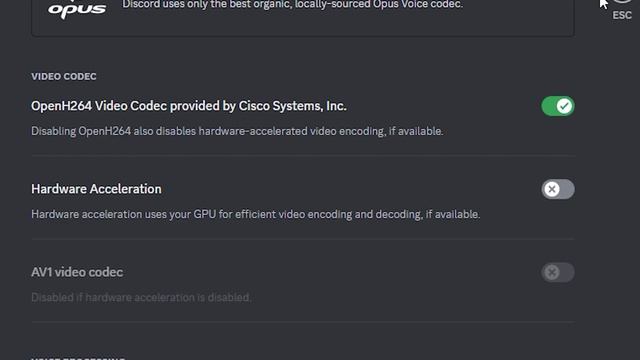
Task: Click the Opus logo
Action: (x=77, y=9)
